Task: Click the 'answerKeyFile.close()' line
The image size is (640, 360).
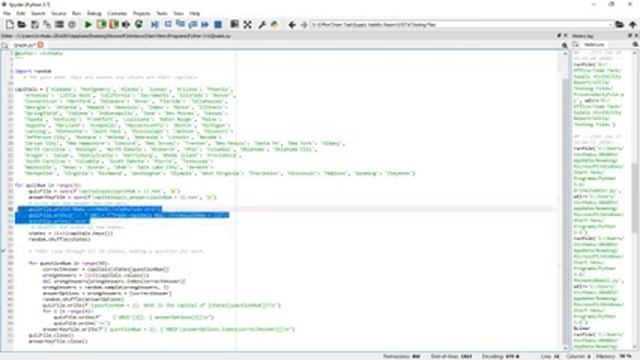Action: 58,341
